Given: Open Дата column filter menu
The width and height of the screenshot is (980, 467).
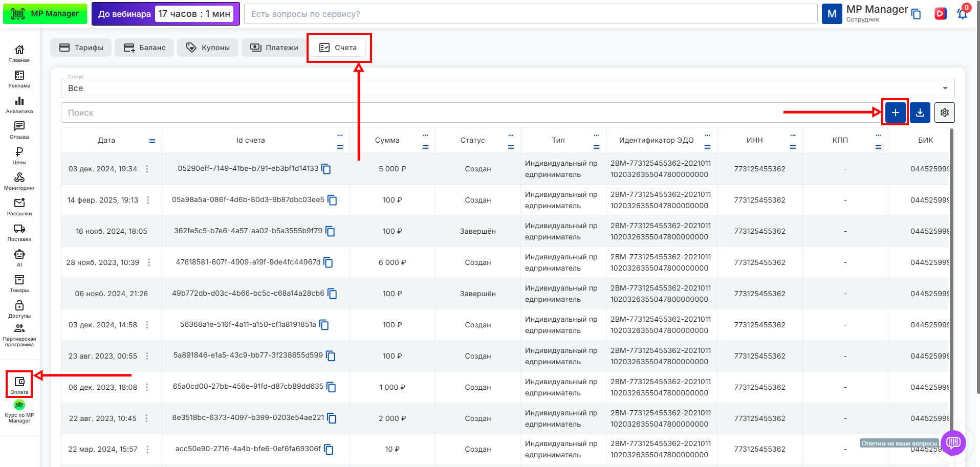Looking at the screenshot, I should (152, 141).
